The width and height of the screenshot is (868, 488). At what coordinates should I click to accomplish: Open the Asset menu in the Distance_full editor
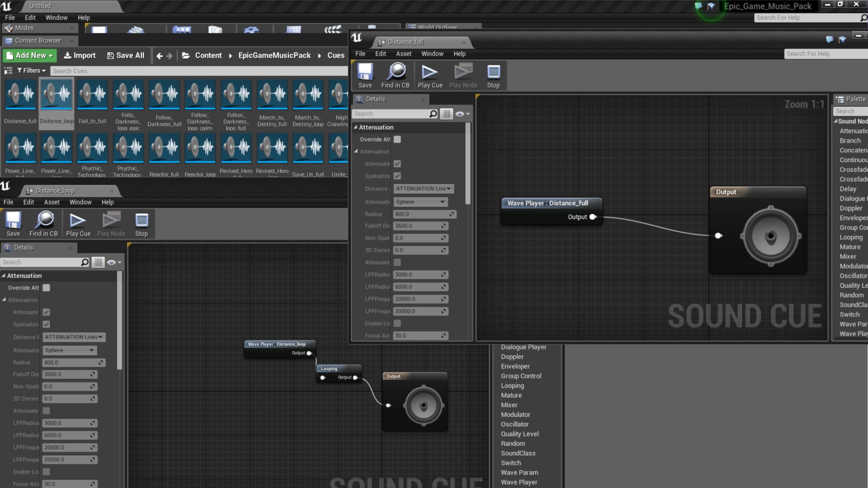404,54
